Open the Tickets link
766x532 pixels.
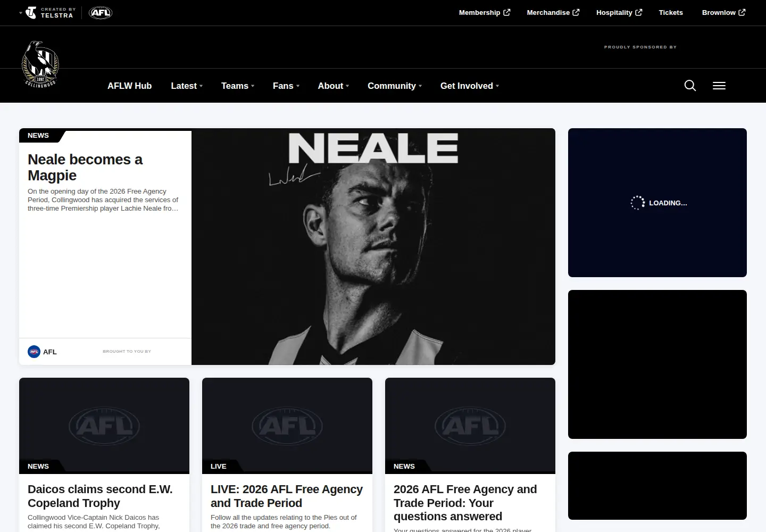pos(671,12)
